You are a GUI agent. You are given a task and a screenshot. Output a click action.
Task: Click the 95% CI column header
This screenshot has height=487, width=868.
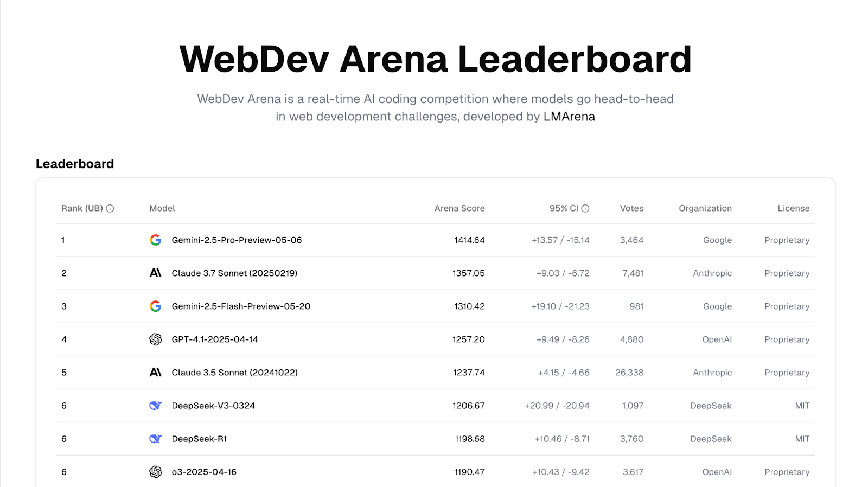pos(564,208)
